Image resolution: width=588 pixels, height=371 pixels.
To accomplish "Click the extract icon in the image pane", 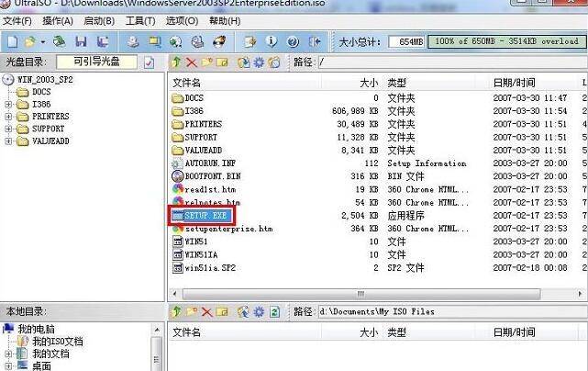I will tap(244, 62).
